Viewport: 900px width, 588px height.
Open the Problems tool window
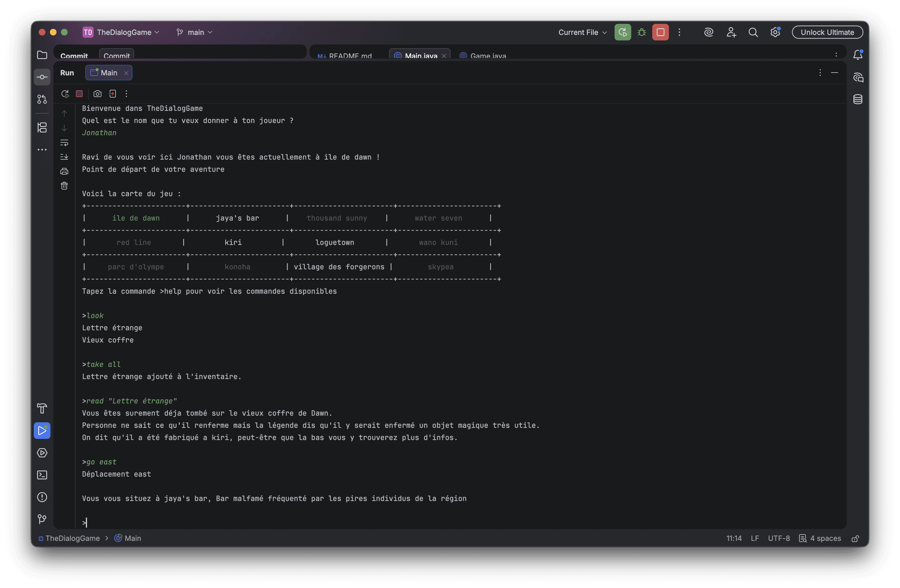point(42,497)
